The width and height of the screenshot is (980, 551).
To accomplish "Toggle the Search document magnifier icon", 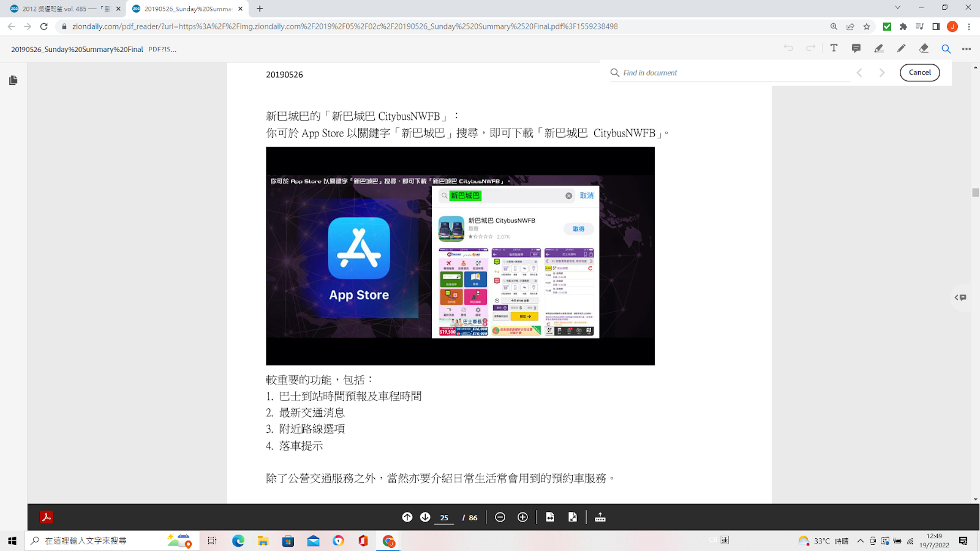I will pyautogui.click(x=946, y=49).
